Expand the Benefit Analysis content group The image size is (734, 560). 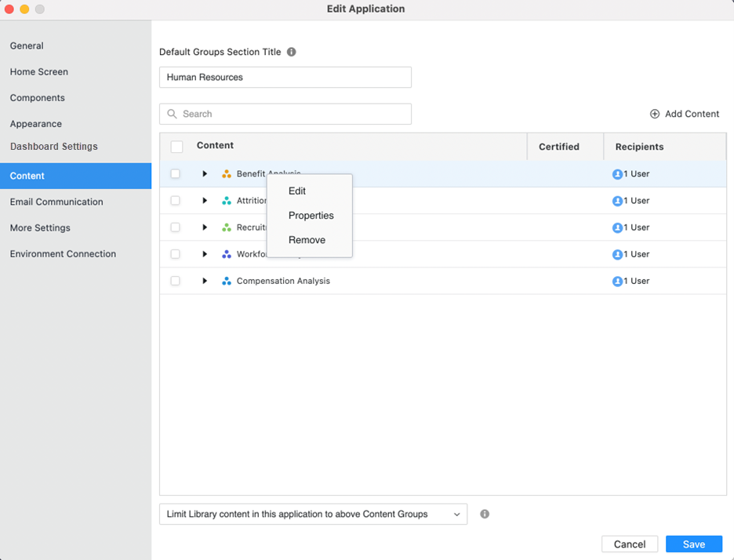pos(205,174)
